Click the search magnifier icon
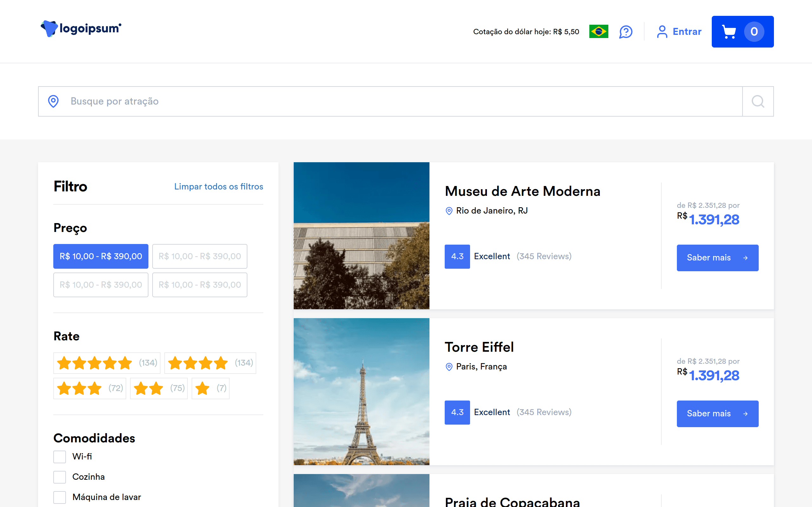 pyautogui.click(x=758, y=101)
